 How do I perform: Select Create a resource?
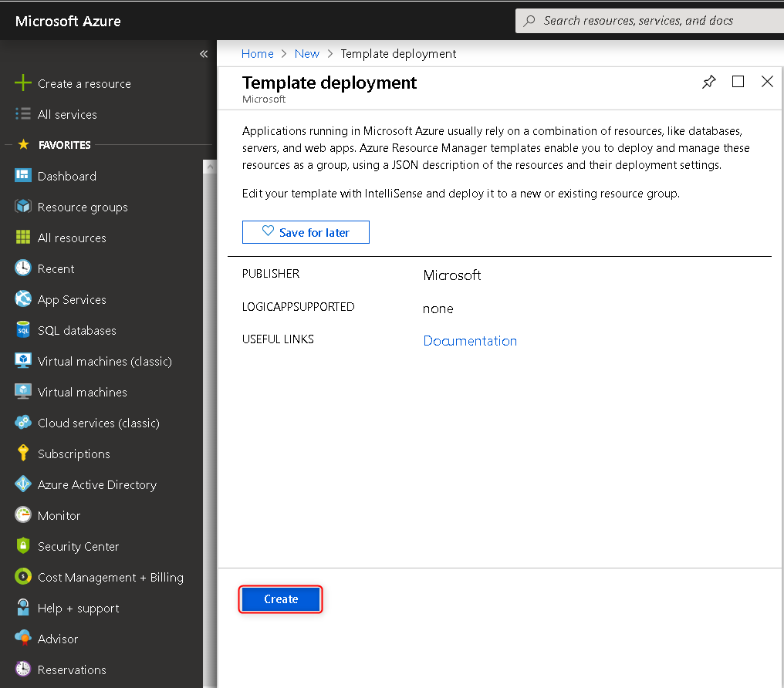click(x=83, y=83)
